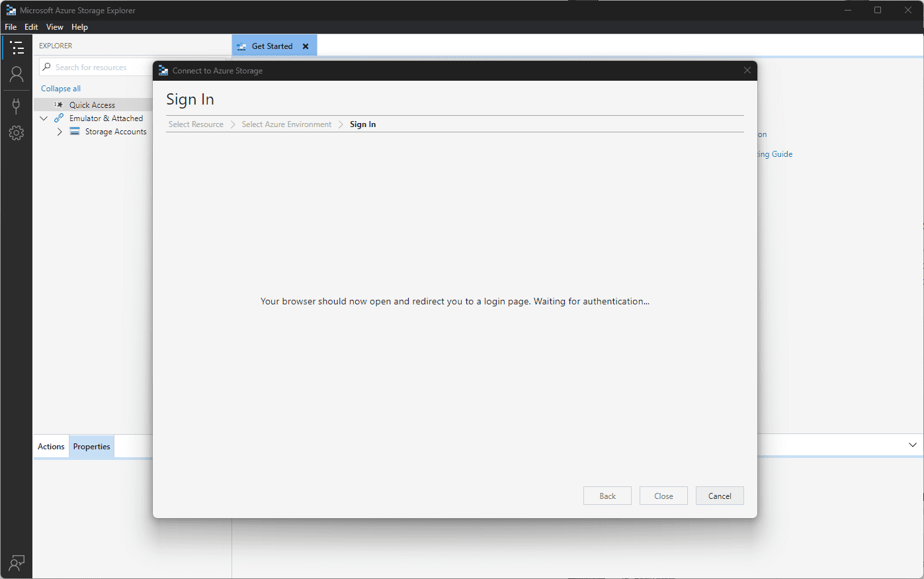Click the EXPLORER panel heading
This screenshot has width=924, height=579.
click(x=56, y=46)
